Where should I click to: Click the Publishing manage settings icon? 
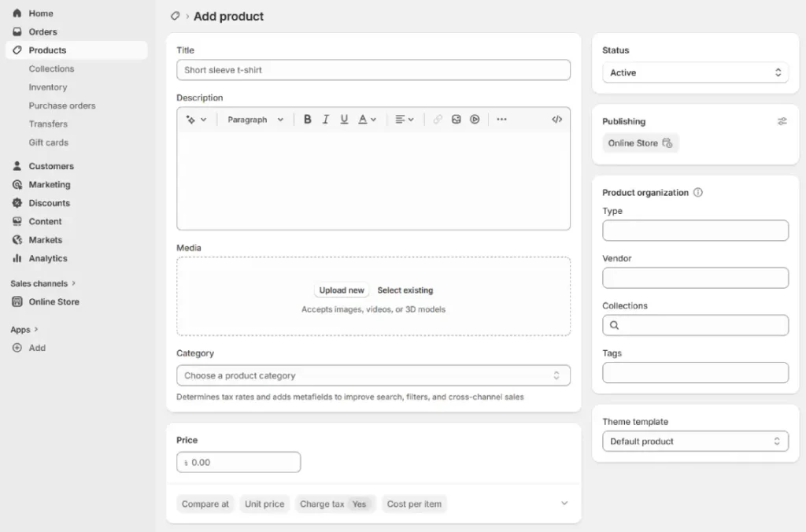(782, 121)
